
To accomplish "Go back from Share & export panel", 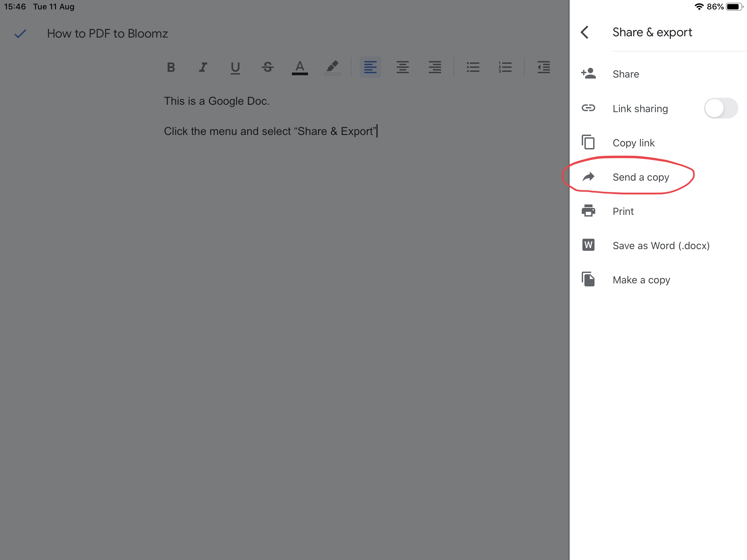I will click(585, 33).
